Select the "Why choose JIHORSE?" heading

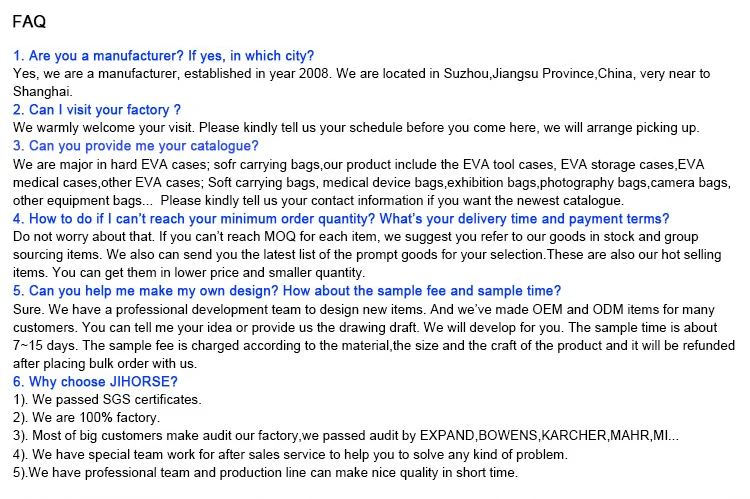click(x=96, y=382)
